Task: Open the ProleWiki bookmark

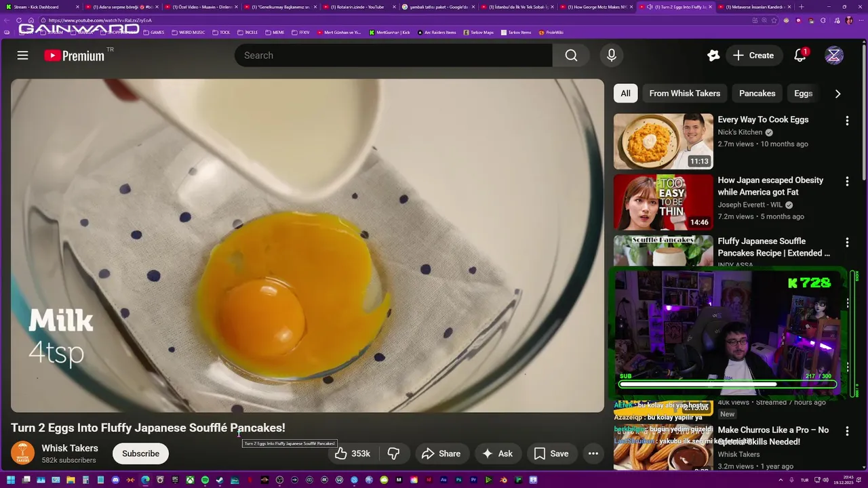Action: pyautogui.click(x=551, y=33)
